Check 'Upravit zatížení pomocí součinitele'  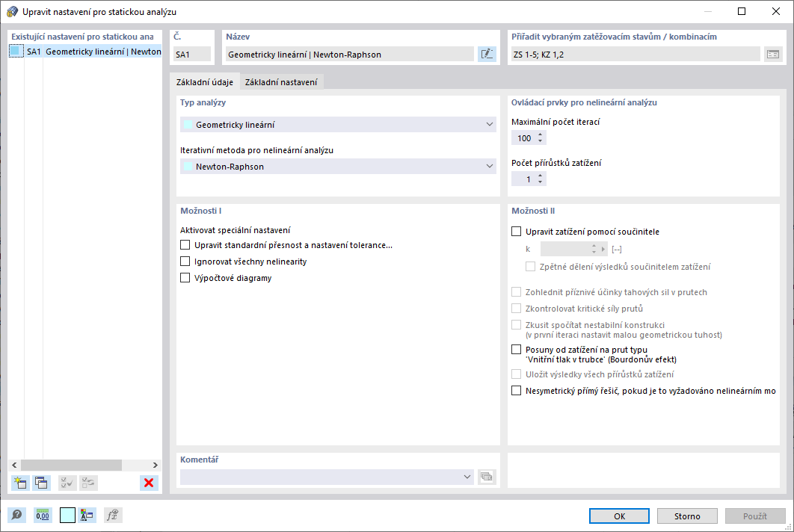pos(516,232)
